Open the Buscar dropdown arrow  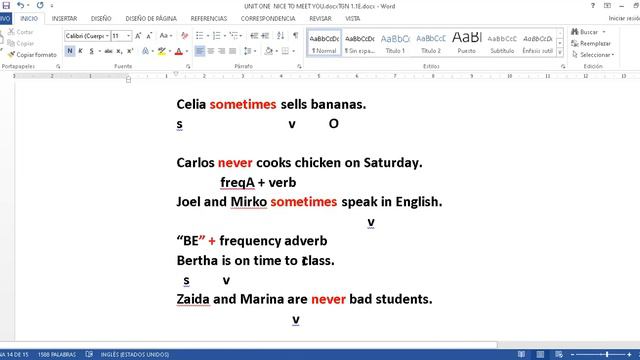(x=604, y=32)
